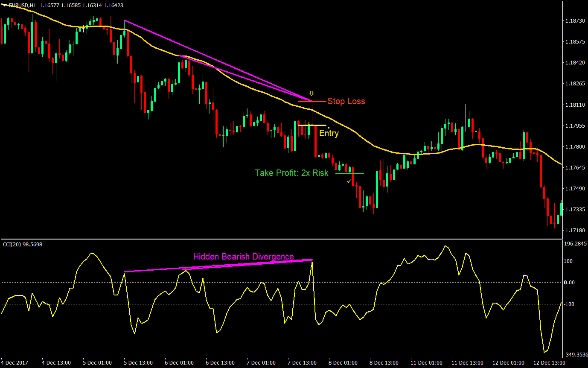
Task: Select the yellow Entry horizontal line
Action: (312, 125)
